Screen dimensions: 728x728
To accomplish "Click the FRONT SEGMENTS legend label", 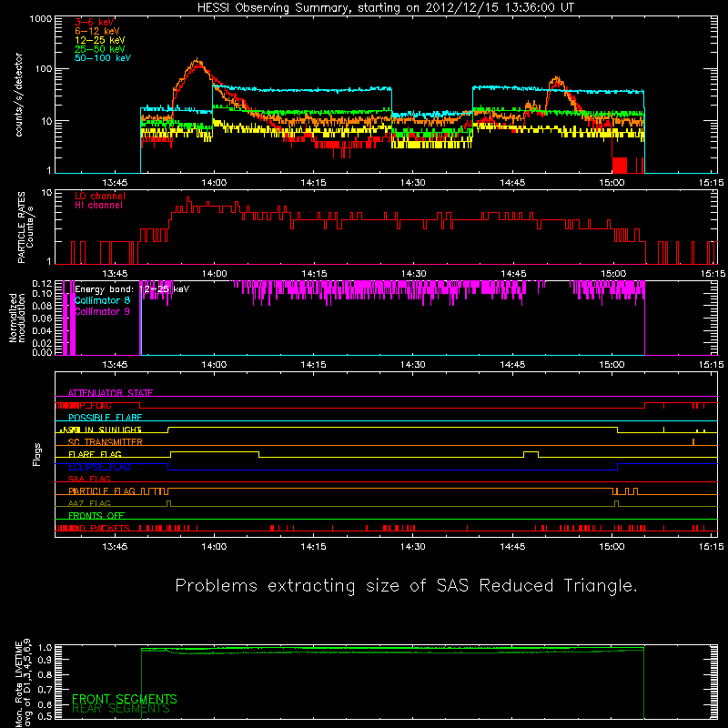I will point(125,699).
